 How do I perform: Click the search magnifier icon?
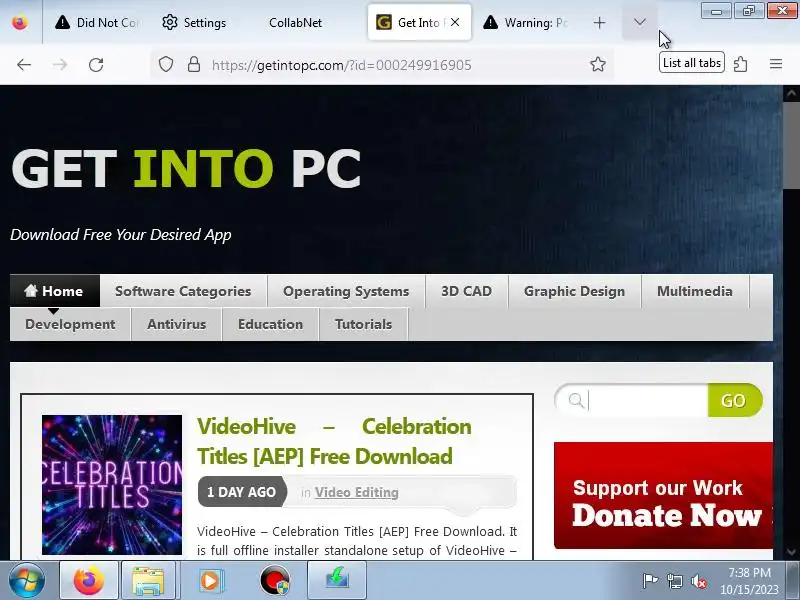click(x=576, y=401)
